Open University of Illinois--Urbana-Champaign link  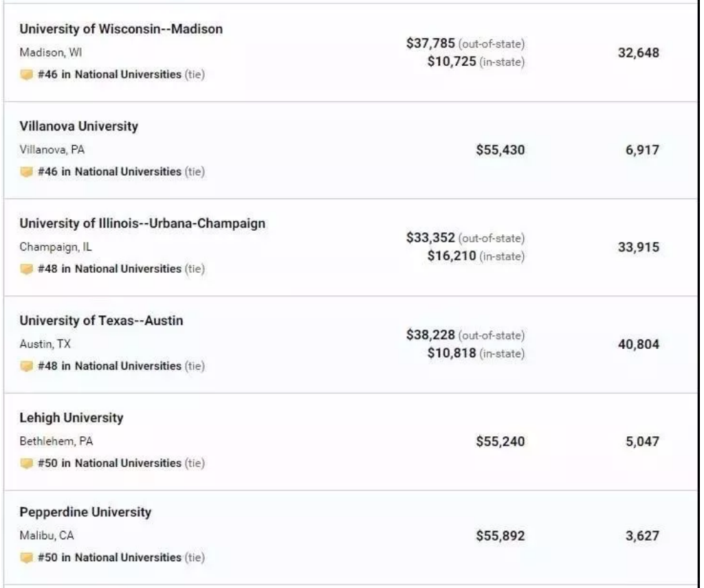142,224
